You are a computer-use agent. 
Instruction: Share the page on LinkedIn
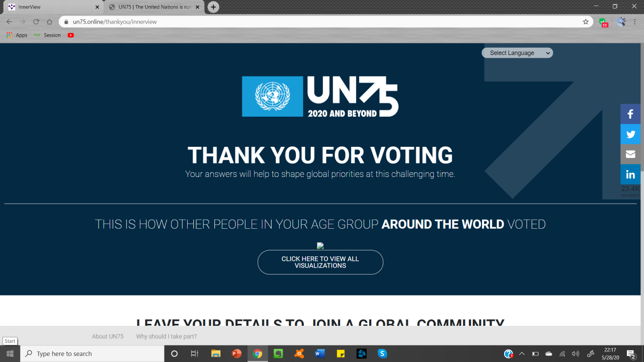pos(630,174)
